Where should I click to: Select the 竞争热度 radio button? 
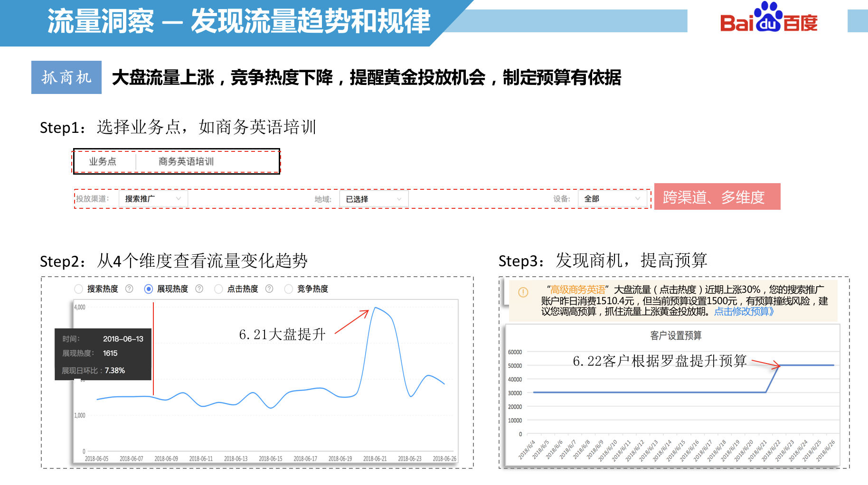point(288,289)
